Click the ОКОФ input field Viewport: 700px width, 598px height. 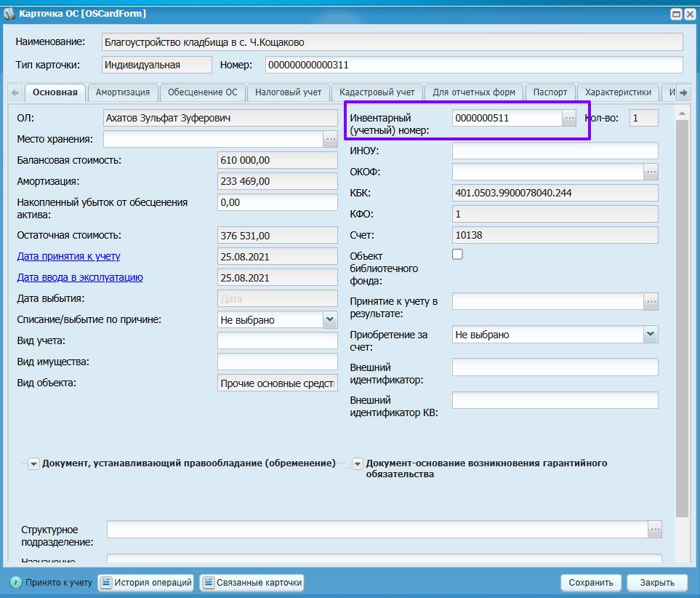548,172
